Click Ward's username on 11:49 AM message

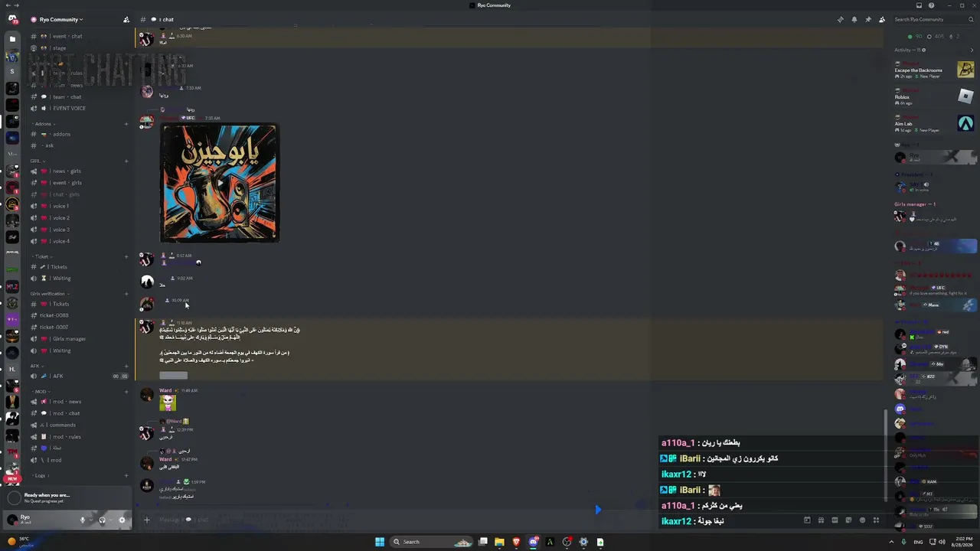[x=165, y=390]
